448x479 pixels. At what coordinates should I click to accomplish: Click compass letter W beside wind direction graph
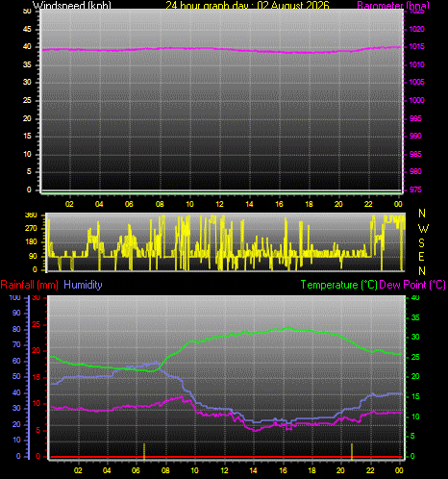tap(423, 229)
